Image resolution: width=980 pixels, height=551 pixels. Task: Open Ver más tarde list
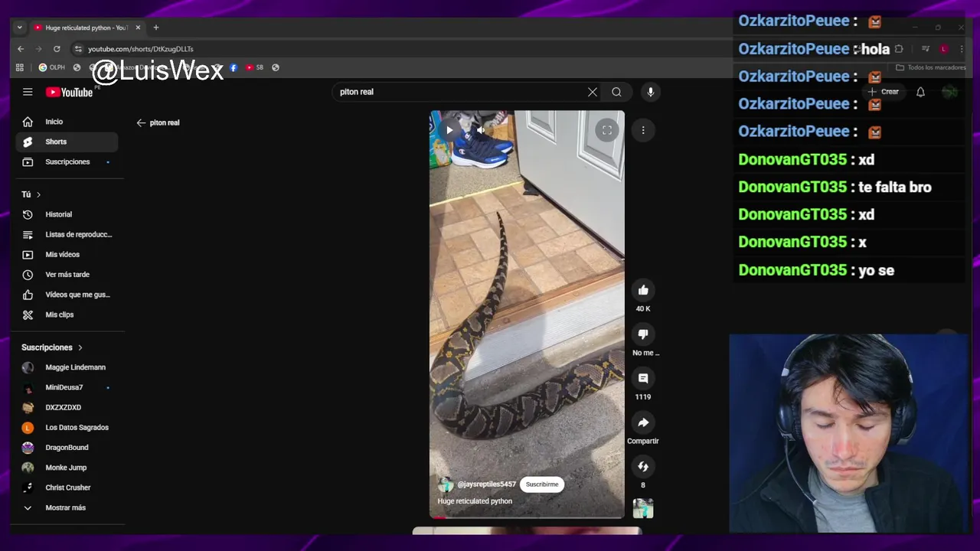pyautogui.click(x=67, y=274)
